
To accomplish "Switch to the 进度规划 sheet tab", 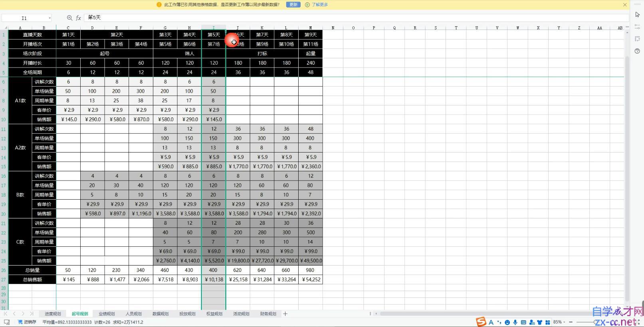I will 53,314.
